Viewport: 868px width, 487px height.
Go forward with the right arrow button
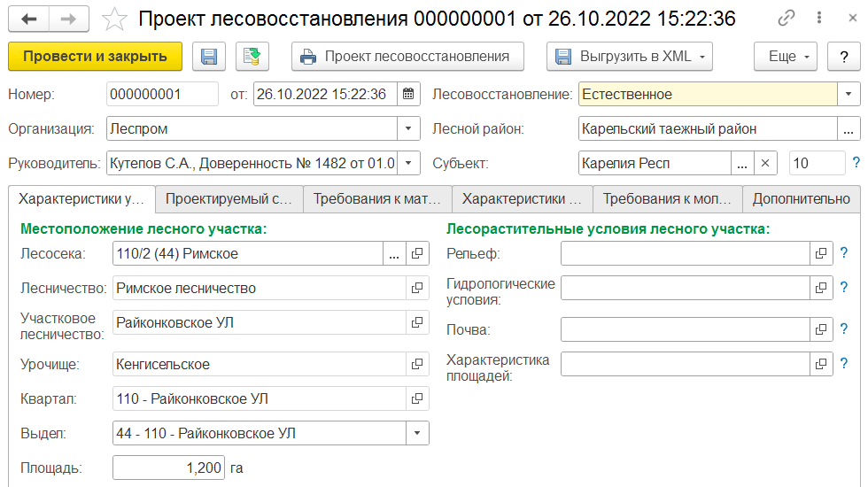pos(69,19)
